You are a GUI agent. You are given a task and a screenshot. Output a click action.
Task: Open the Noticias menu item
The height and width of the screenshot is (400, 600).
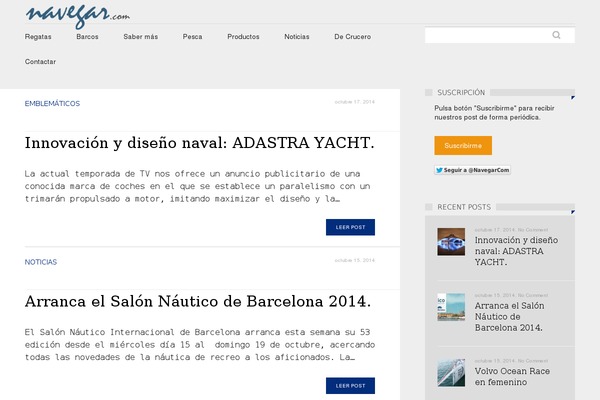297,37
